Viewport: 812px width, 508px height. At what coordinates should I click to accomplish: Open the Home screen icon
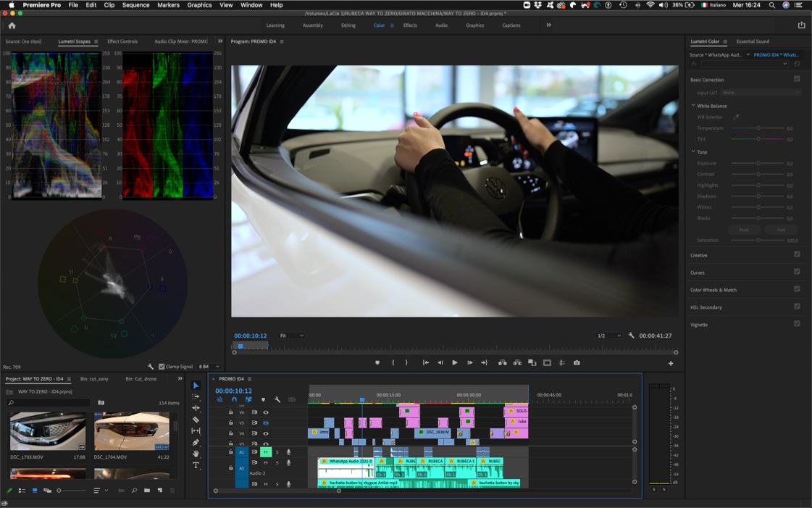pos(12,25)
